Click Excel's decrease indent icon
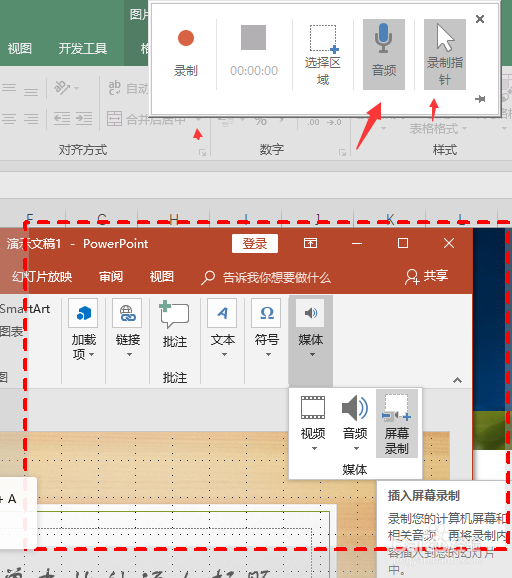The image size is (512, 578). [61, 119]
